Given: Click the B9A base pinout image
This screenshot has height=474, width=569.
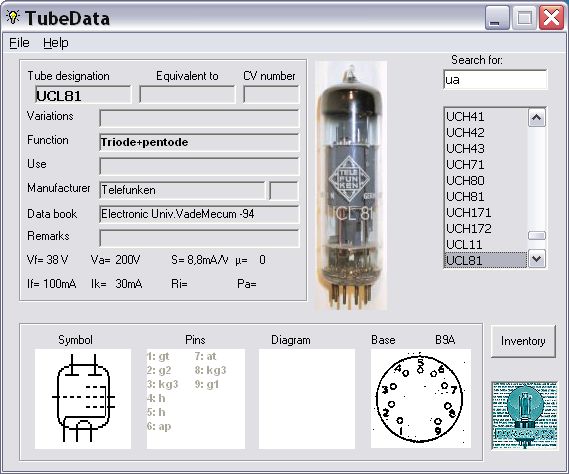Looking at the screenshot, I should coord(421,399).
